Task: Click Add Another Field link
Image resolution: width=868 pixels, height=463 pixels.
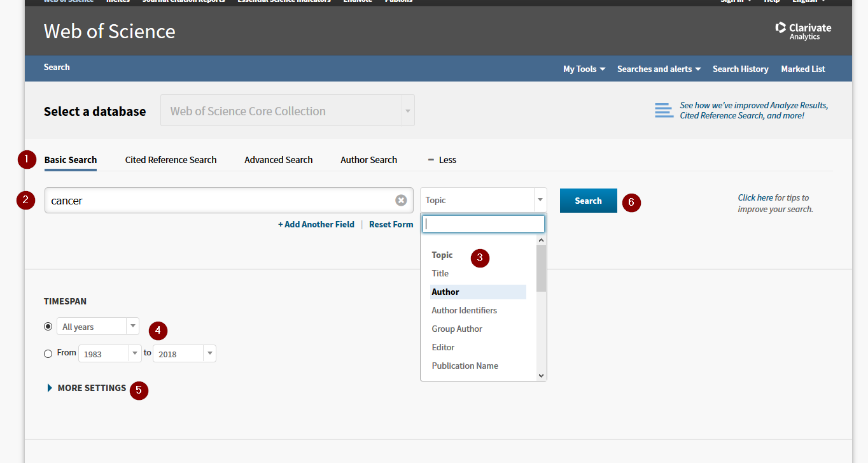Action: [316, 224]
